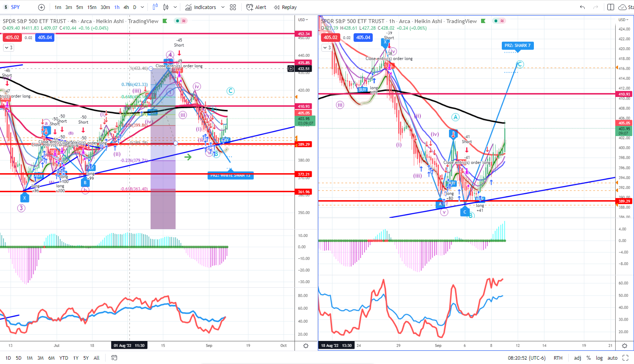Collapse right chart indicator legend (3)

coord(327,48)
